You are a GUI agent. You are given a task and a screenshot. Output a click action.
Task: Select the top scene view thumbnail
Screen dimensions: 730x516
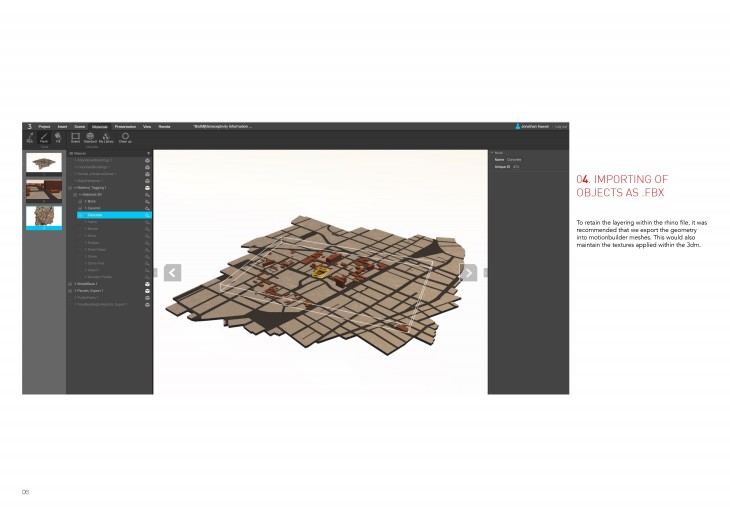43,162
